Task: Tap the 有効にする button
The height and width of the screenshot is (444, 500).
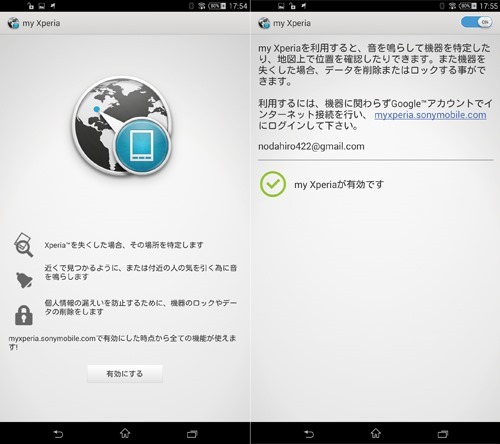Action: [x=125, y=374]
